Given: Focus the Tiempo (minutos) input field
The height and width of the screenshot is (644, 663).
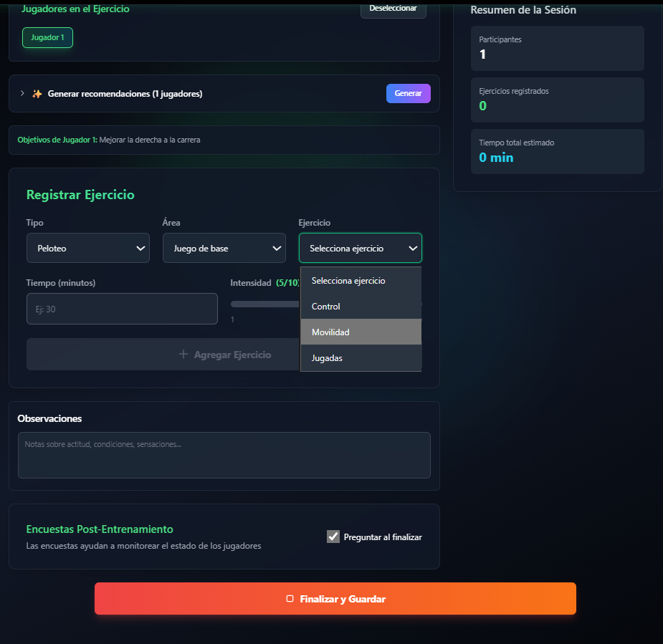Looking at the screenshot, I should (122, 309).
